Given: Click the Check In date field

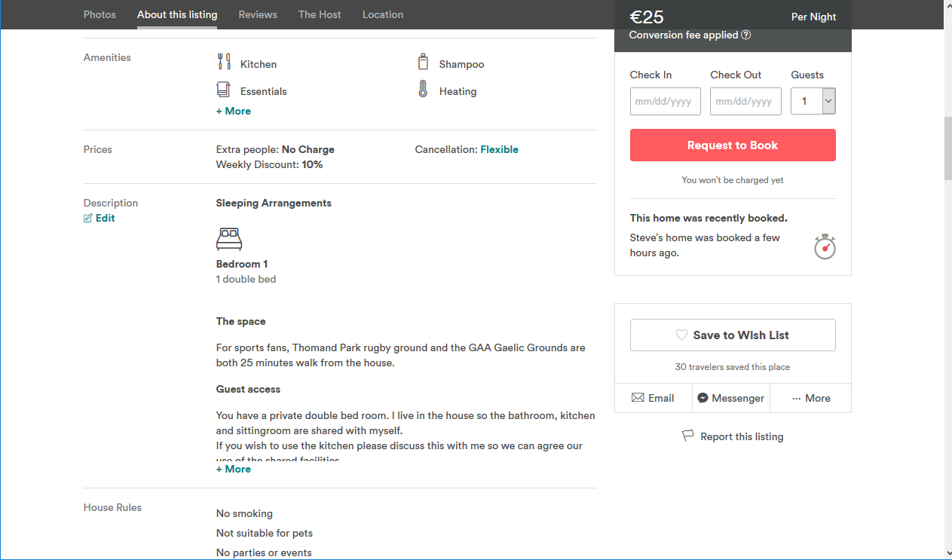Looking at the screenshot, I should [665, 102].
